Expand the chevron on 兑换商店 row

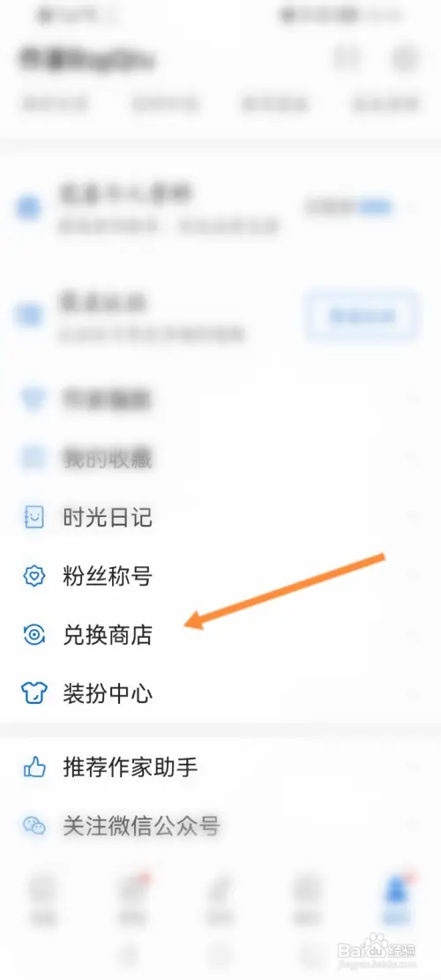pos(412,635)
